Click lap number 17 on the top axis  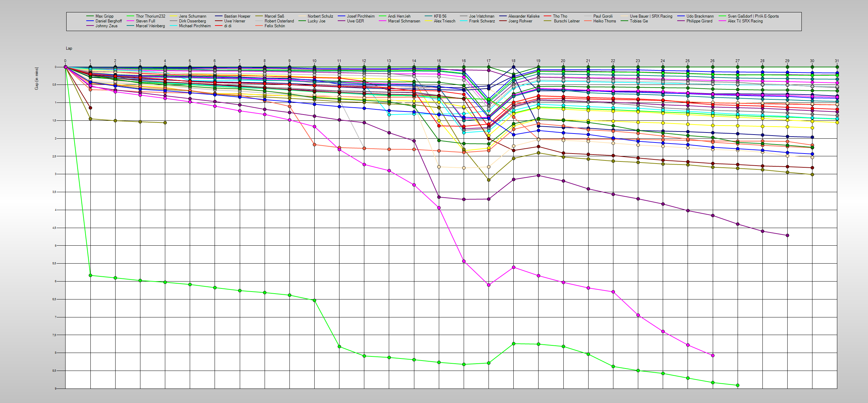(x=489, y=61)
